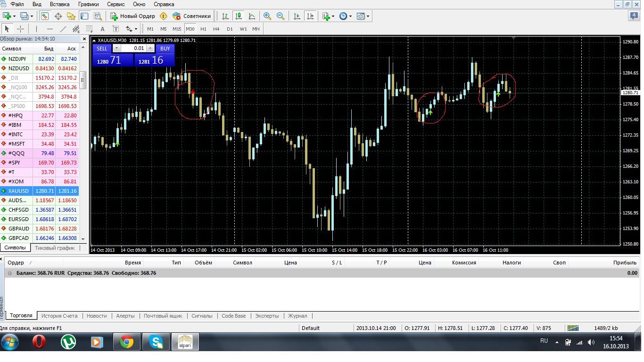Switch to bar chart display
The image size is (644, 362).
(225, 16)
